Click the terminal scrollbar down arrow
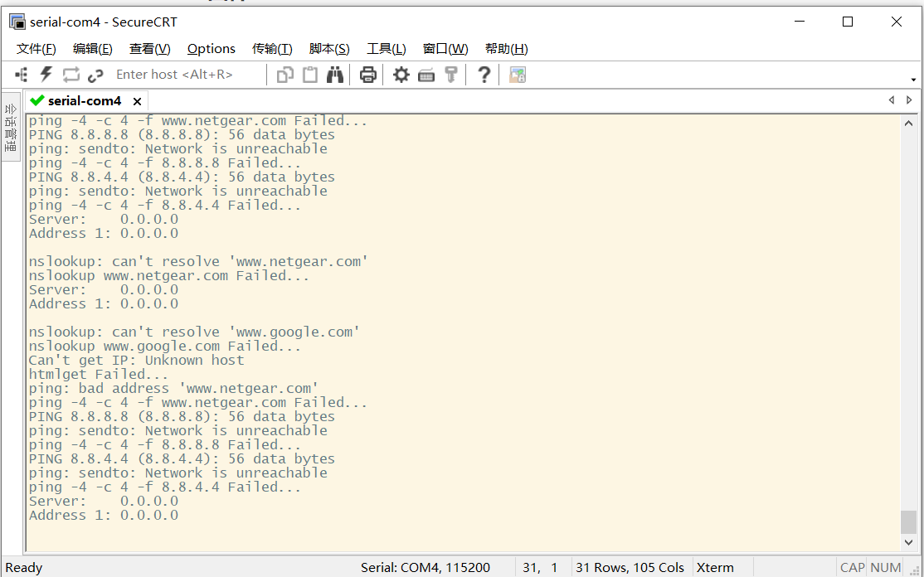Image resolution: width=924 pixels, height=577 pixels. (909, 542)
